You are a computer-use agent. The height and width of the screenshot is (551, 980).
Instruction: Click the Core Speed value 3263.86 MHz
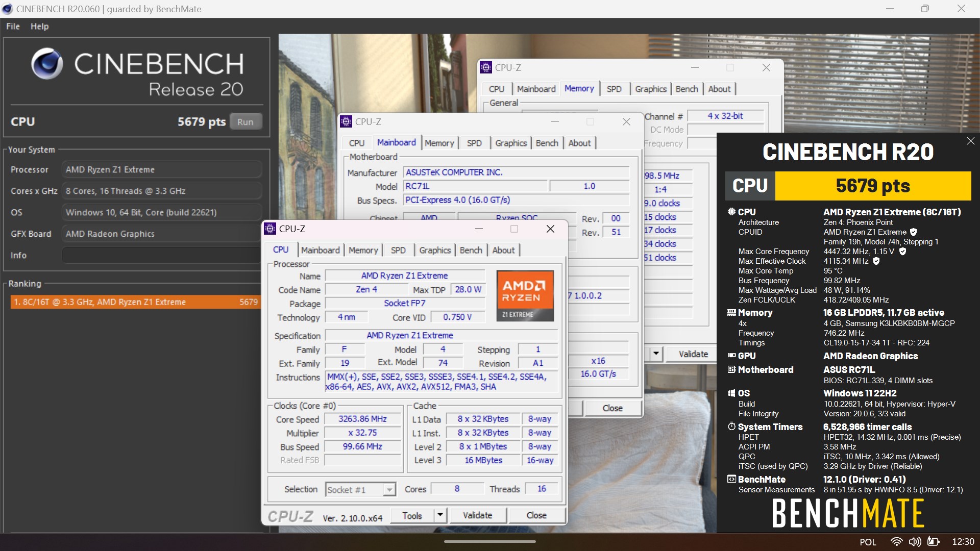(362, 419)
